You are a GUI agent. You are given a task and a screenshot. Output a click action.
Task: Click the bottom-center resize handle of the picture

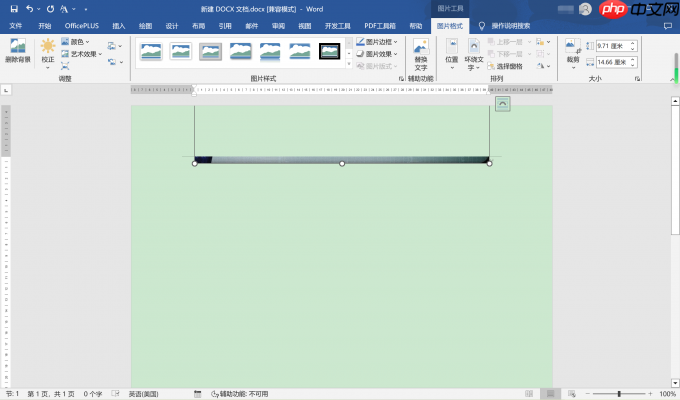[x=342, y=164]
